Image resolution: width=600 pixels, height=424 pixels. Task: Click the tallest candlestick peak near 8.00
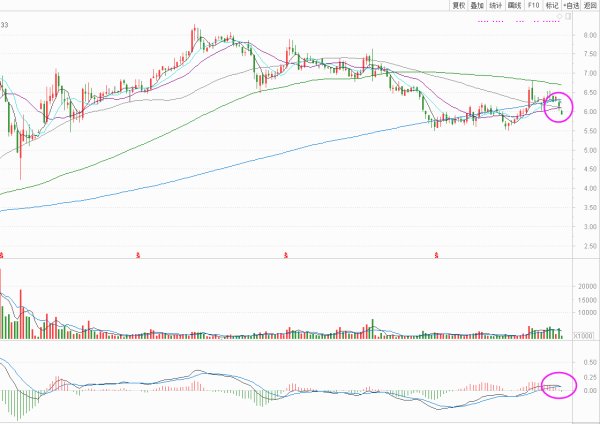[194, 29]
